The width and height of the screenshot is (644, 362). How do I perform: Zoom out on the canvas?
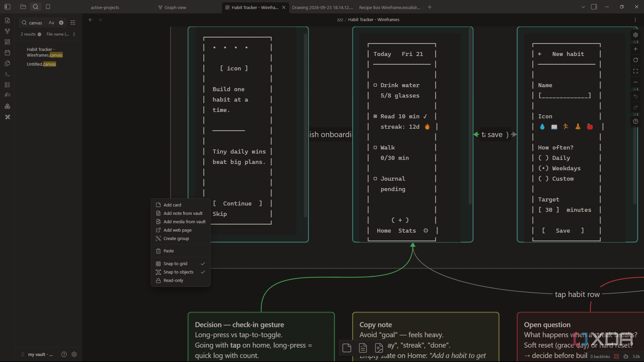[x=636, y=82]
